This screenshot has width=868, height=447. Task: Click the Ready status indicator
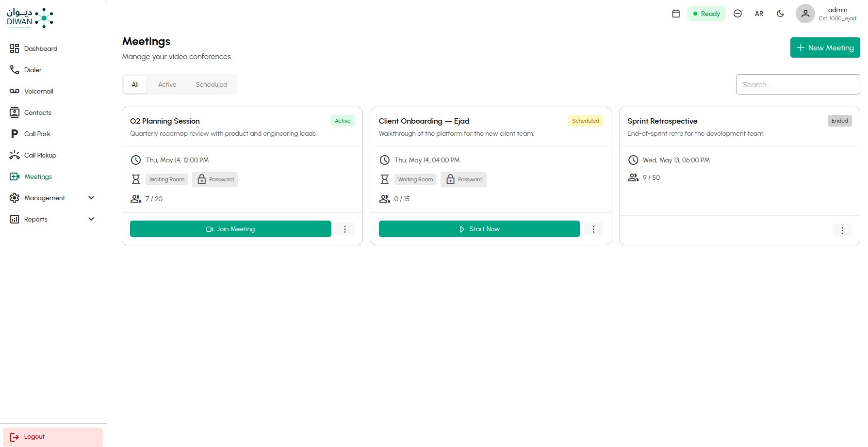point(706,14)
